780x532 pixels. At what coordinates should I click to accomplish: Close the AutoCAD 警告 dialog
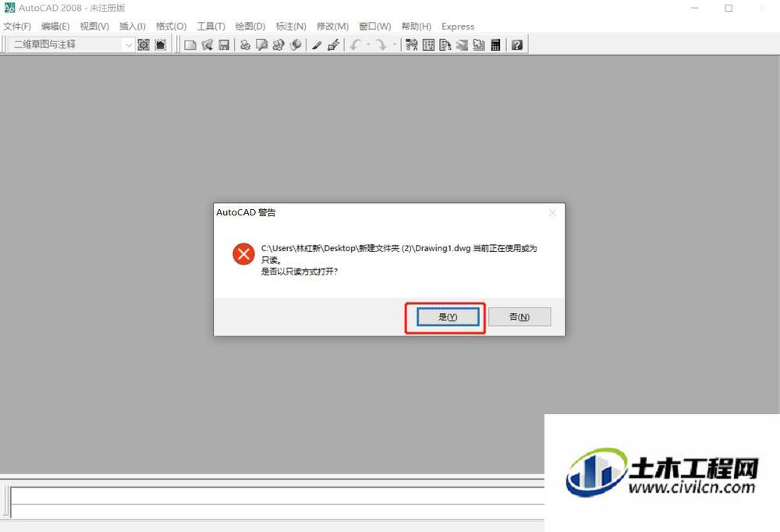point(553,213)
